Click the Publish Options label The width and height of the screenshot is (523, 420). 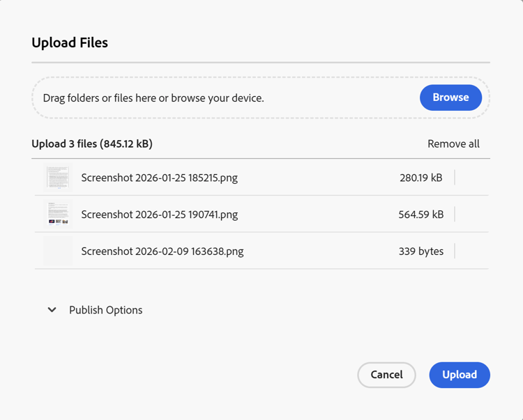tap(105, 310)
